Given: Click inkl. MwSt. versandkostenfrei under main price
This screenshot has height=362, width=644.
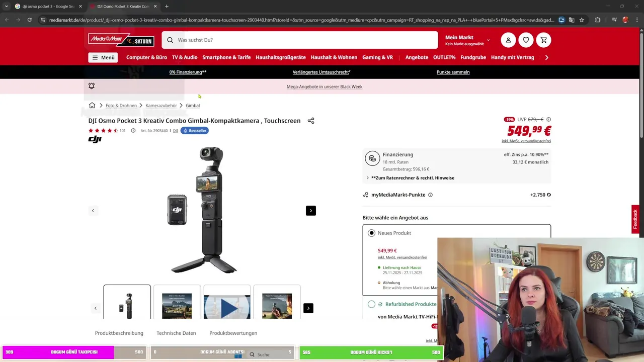Looking at the screenshot, I should (x=526, y=141).
